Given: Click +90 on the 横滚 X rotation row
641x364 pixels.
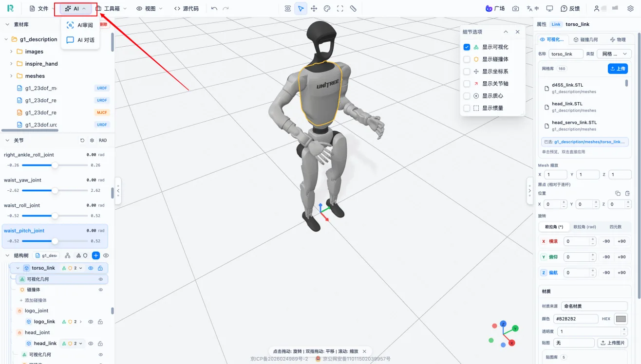Looking at the screenshot, I should (x=622, y=241).
